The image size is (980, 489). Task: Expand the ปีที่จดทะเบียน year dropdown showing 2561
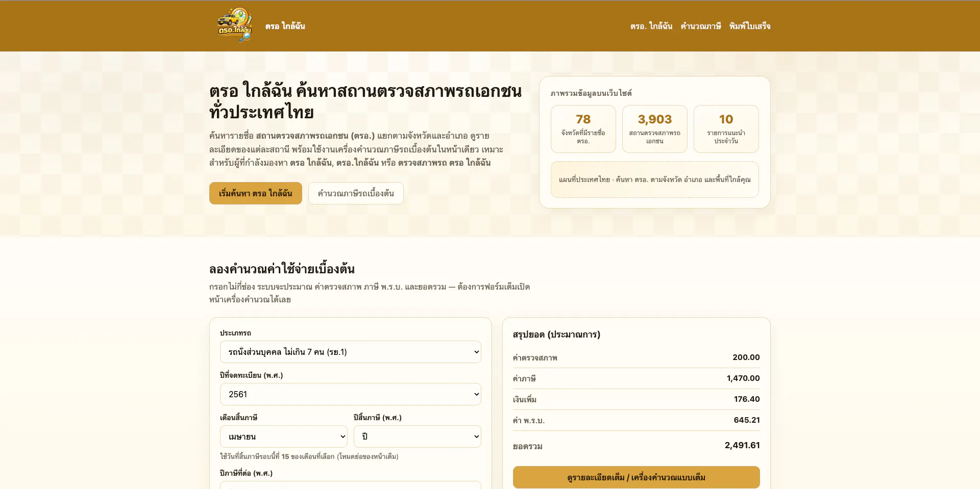click(351, 394)
